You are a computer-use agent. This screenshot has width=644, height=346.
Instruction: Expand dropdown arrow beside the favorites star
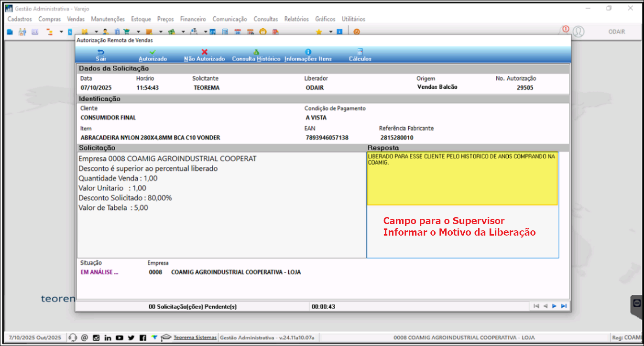(330, 32)
